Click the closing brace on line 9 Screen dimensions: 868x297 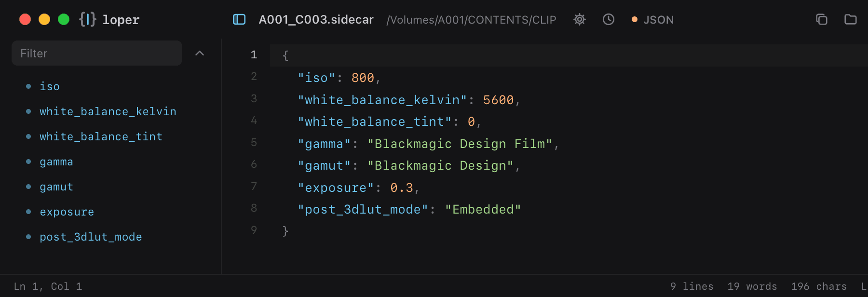[x=285, y=231]
